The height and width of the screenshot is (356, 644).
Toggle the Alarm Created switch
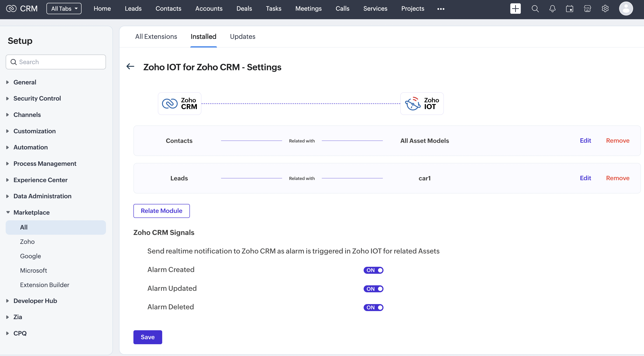(373, 270)
